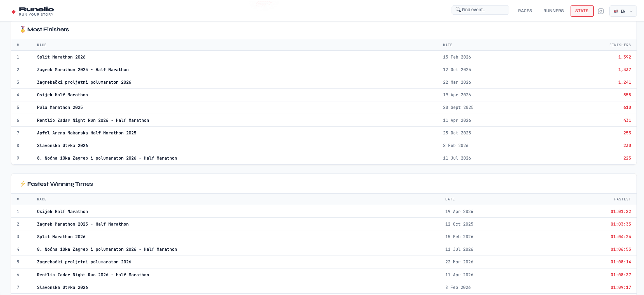Image resolution: width=644 pixels, height=295 pixels.
Task: Click the 858 finishers value
Action: 627,95
